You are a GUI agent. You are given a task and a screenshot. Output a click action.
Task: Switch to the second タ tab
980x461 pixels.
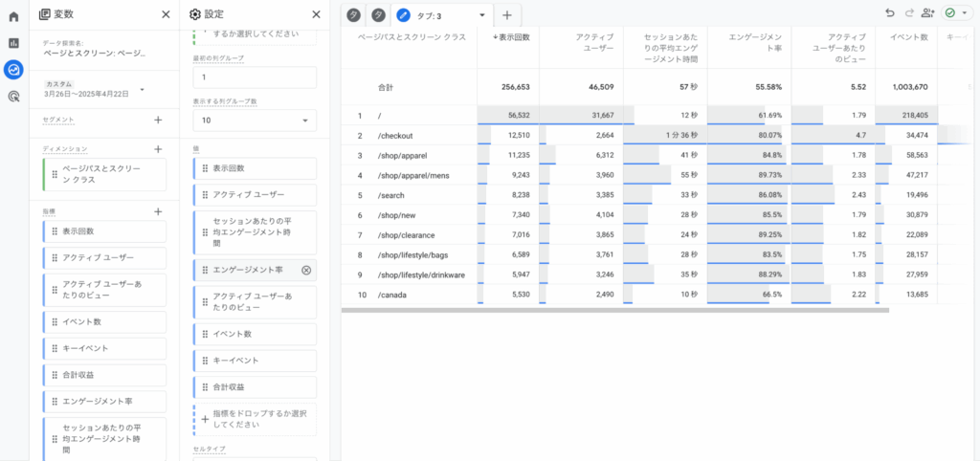click(377, 15)
